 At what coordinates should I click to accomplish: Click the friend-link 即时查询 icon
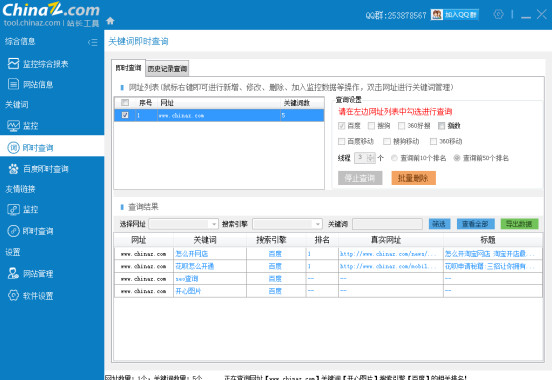coord(13,231)
